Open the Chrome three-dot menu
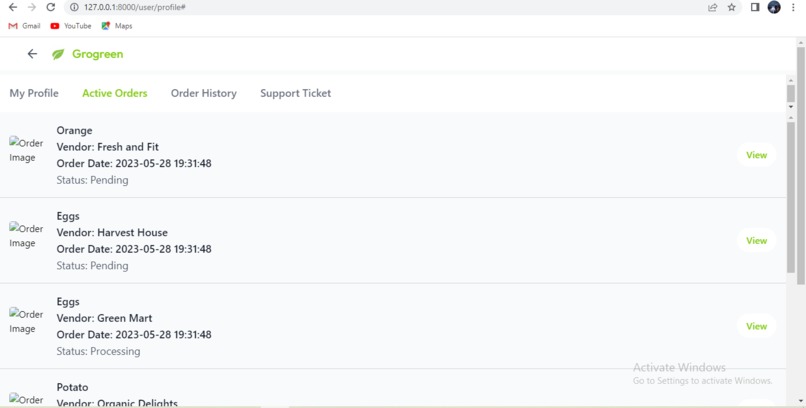 pyautogui.click(x=793, y=7)
